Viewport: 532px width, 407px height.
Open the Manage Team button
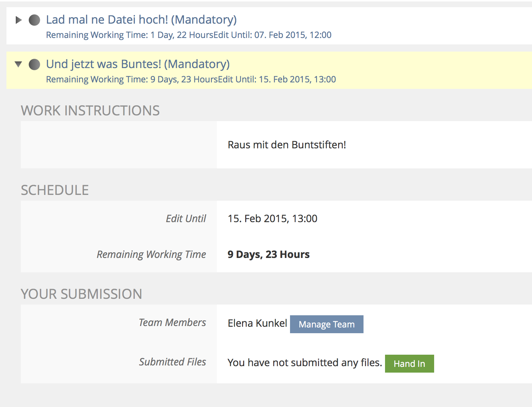(326, 324)
